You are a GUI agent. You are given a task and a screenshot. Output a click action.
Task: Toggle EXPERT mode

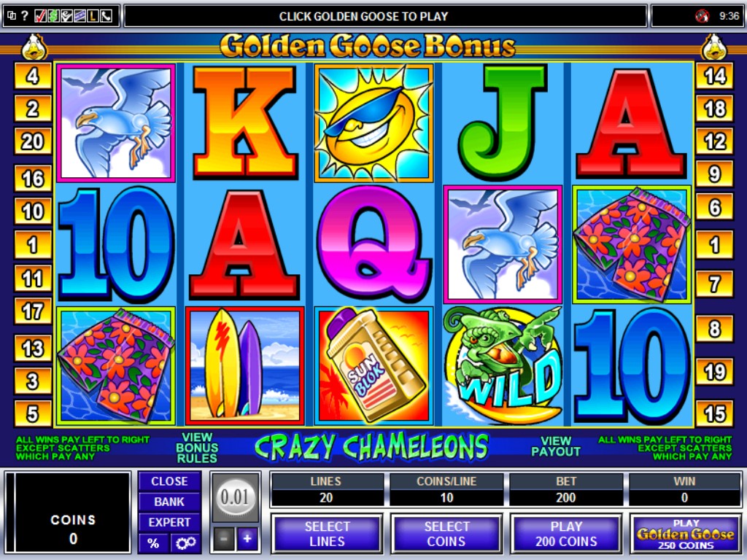169,522
